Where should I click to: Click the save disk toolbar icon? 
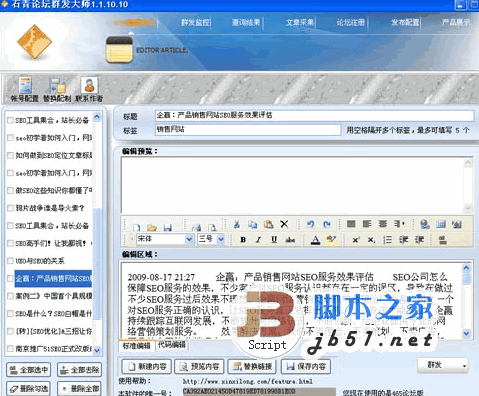168,228
